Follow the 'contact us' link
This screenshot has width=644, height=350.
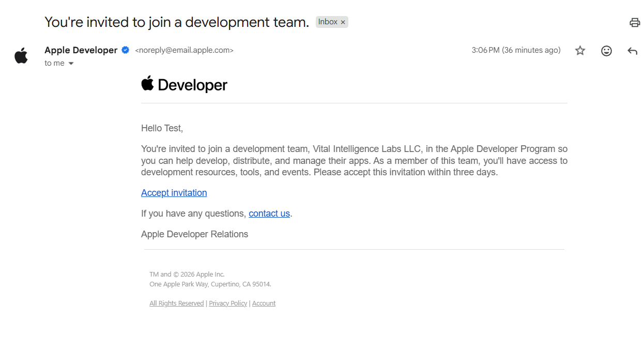[x=269, y=214]
